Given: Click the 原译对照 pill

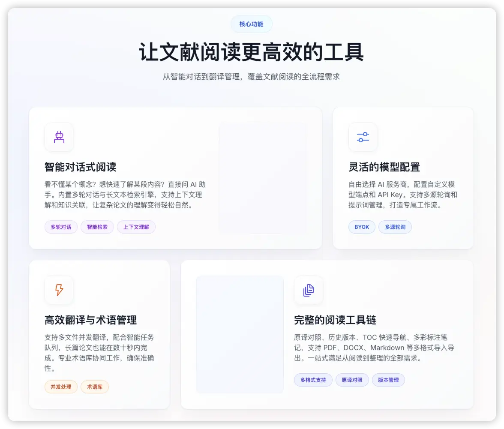Looking at the screenshot, I should [352, 380].
